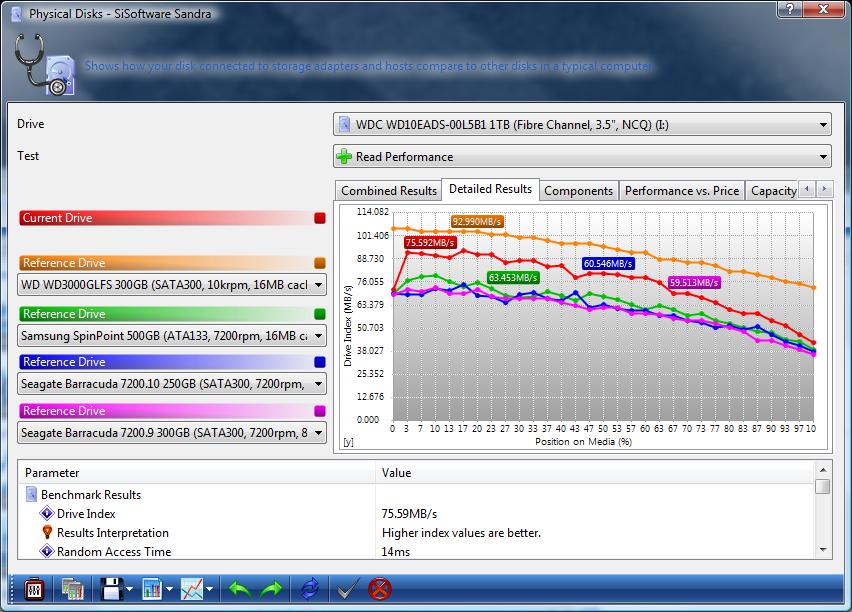Select the Random Access Time row

tap(417, 552)
